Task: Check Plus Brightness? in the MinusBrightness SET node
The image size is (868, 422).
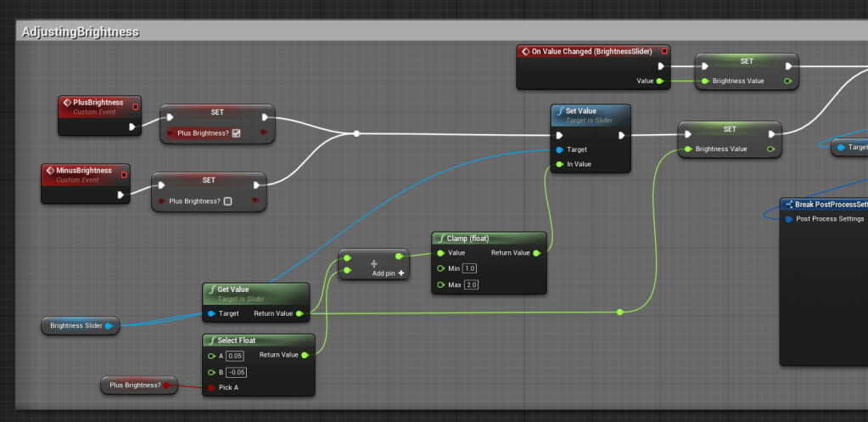Action: click(x=227, y=201)
